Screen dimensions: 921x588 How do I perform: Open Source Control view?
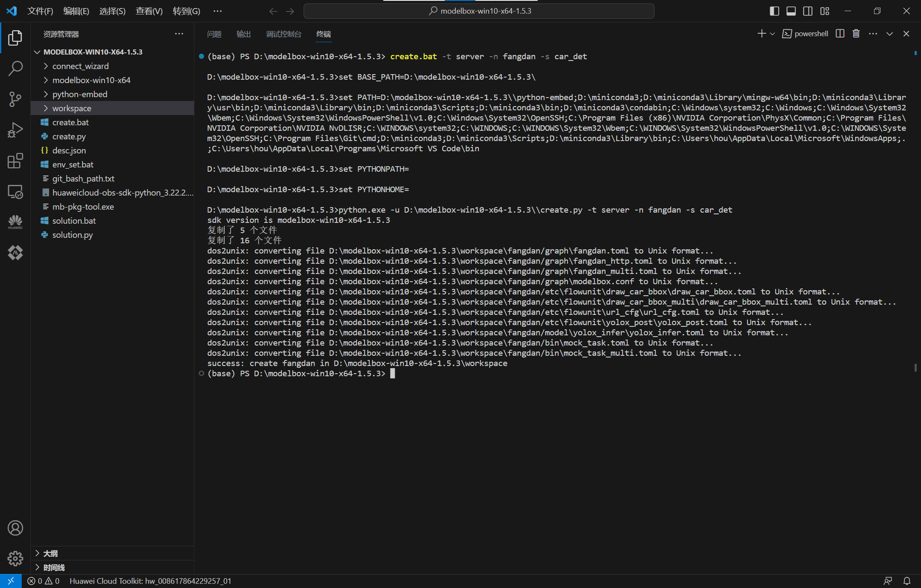pos(15,99)
